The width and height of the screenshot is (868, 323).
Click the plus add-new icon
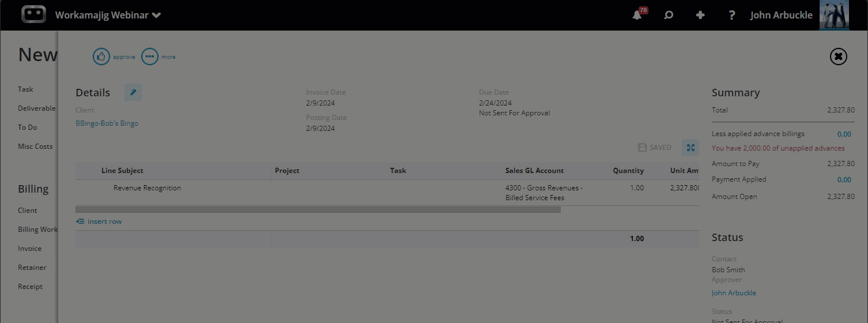(x=700, y=15)
